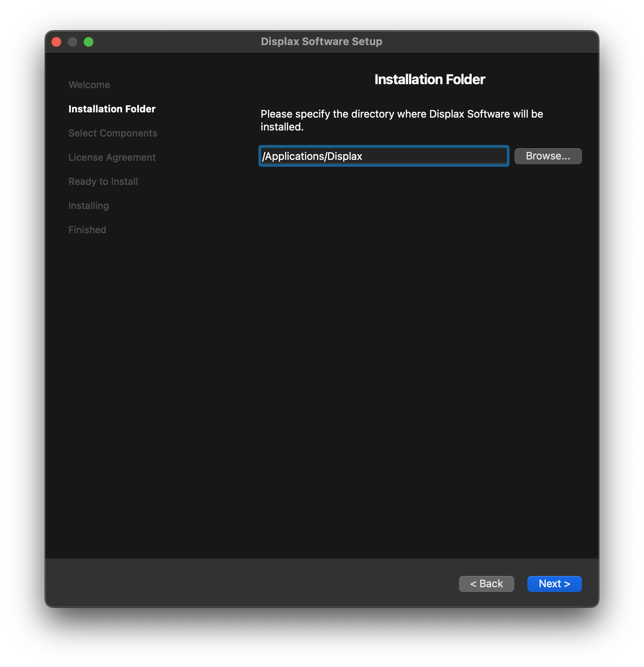Viewport: 644px width, 667px height.
Task: Click the Next button to continue
Action: 554,584
